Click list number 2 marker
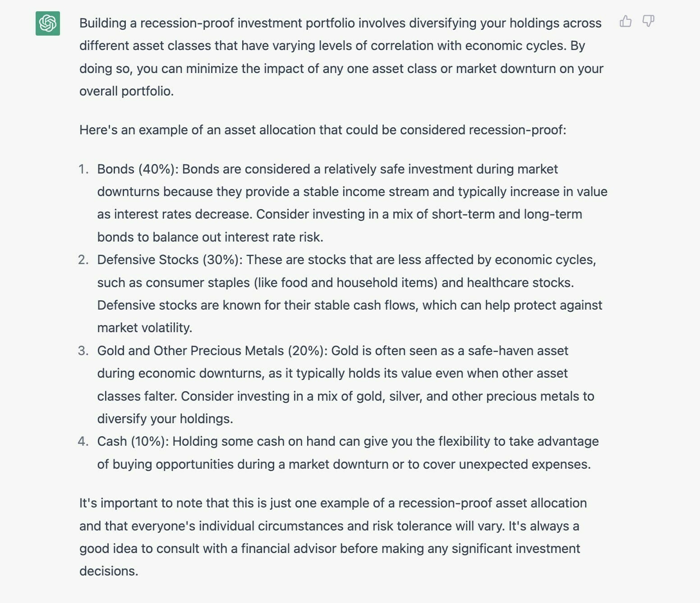 click(x=83, y=260)
